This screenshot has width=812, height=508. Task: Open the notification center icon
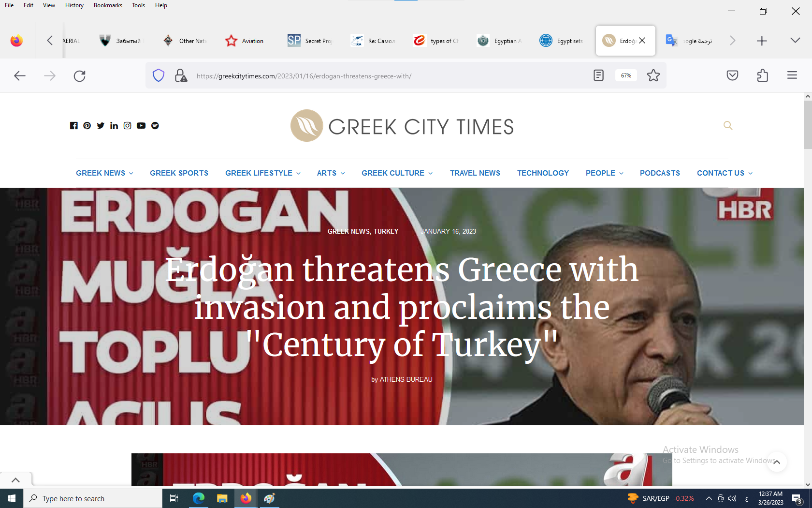pyautogui.click(x=797, y=499)
